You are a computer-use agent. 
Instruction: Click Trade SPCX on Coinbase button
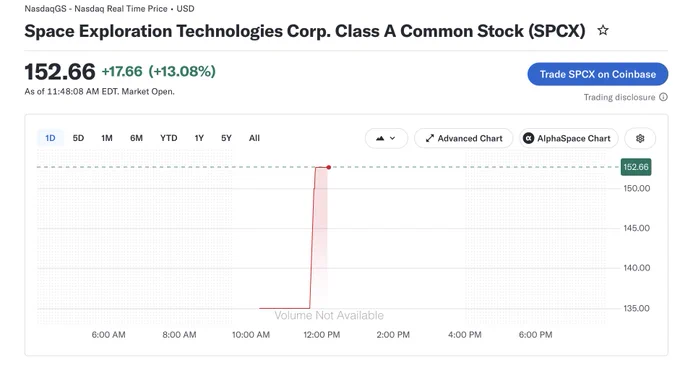click(x=598, y=74)
